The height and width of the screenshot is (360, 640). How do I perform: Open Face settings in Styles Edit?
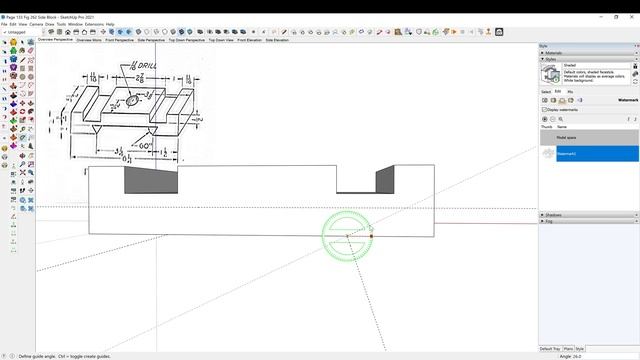click(553, 100)
